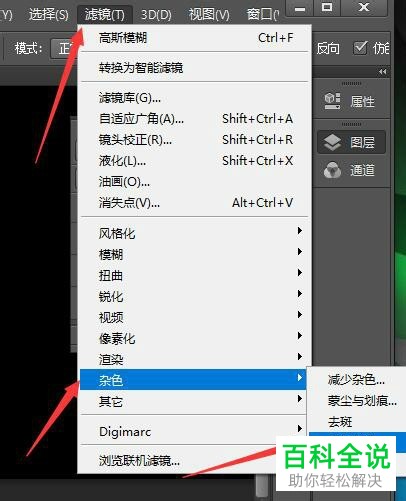The height and width of the screenshot is (501, 406).
Task: Open the 视图(V) menu
Action: pos(209,14)
